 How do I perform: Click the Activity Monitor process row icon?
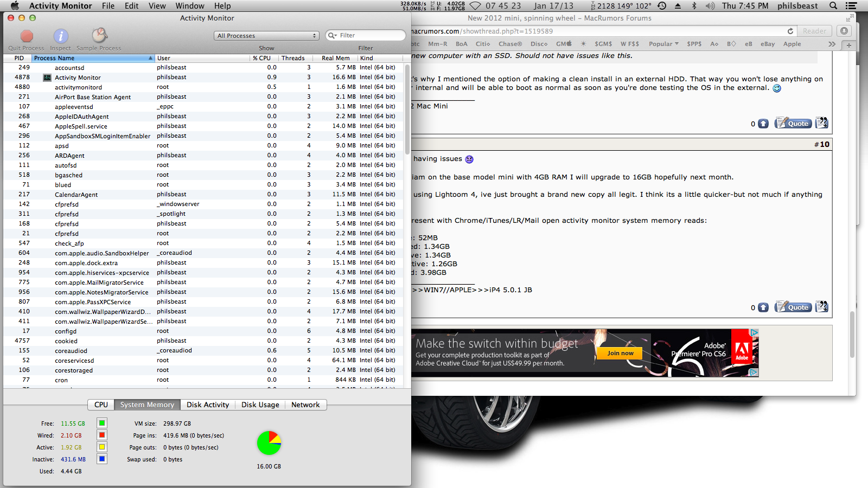47,78
